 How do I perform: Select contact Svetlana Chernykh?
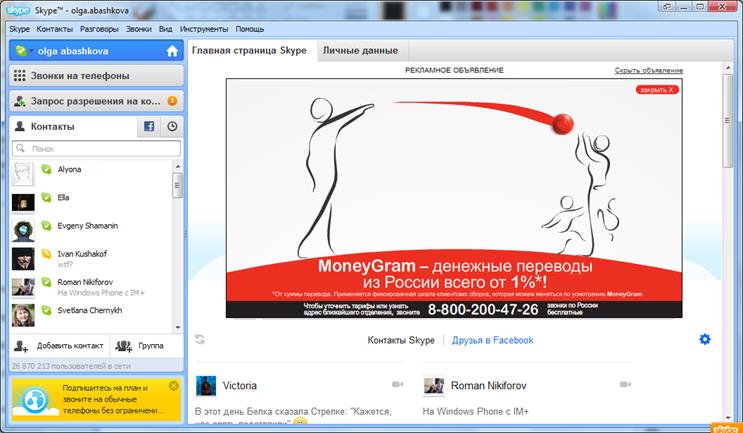91,315
